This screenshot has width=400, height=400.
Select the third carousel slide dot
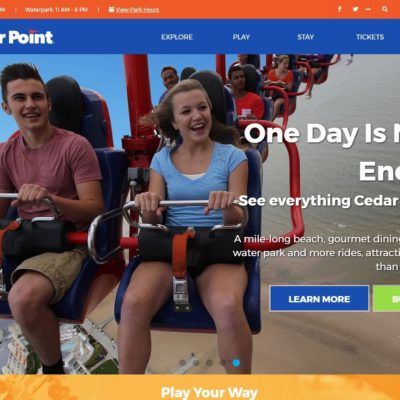coord(209,362)
